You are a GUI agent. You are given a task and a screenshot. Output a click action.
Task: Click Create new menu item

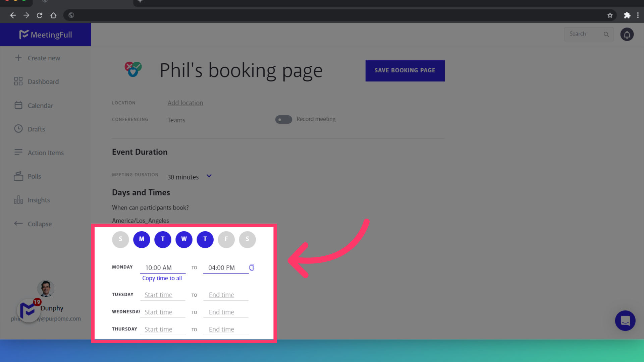[44, 58]
